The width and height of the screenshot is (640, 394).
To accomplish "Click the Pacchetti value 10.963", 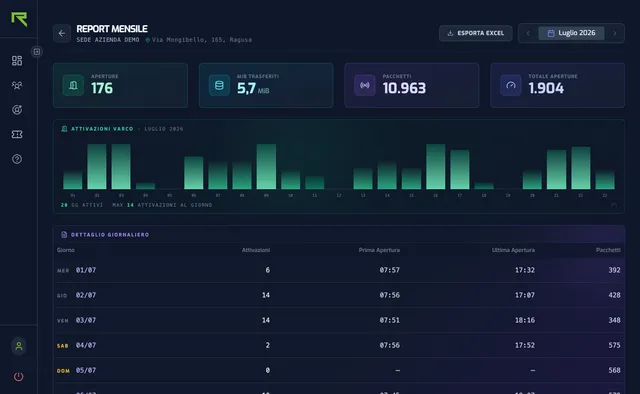I will (404, 88).
